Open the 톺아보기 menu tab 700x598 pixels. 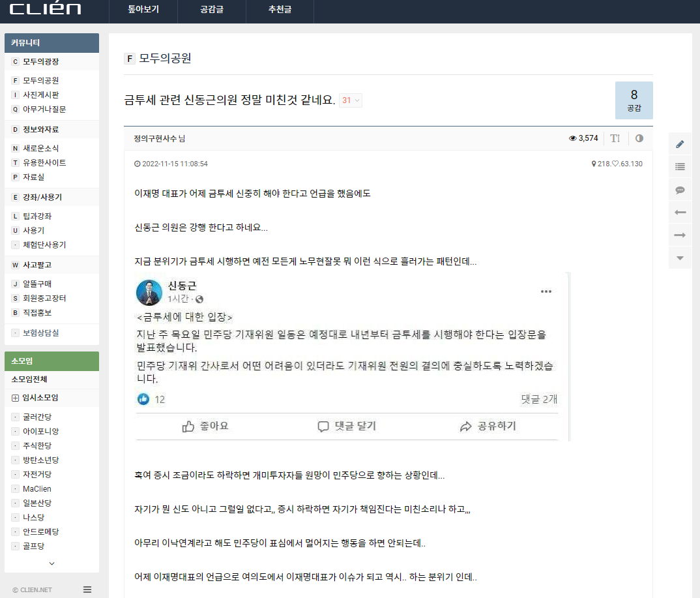pyautogui.click(x=143, y=9)
